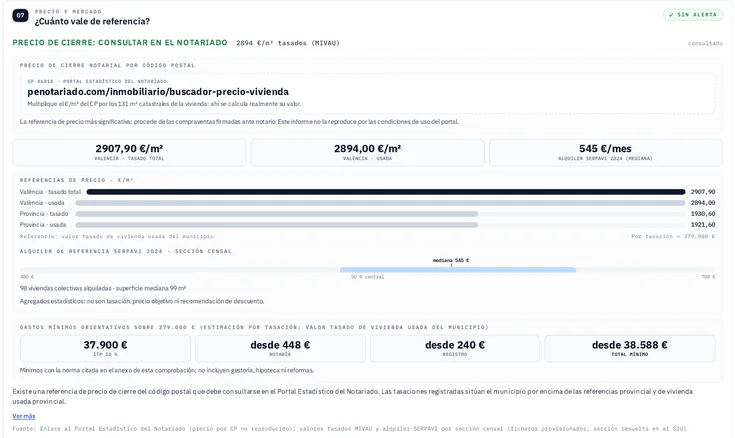The height and width of the screenshot is (438, 735).
Task: Click the València usada bar
Action: point(380,203)
